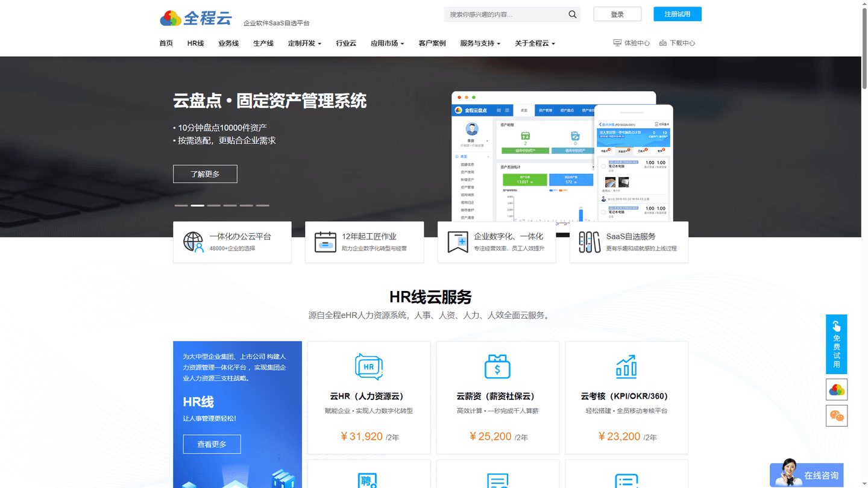The width and height of the screenshot is (868, 488).
Task: Select the last banner carousel indicator
Action: tap(262, 205)
